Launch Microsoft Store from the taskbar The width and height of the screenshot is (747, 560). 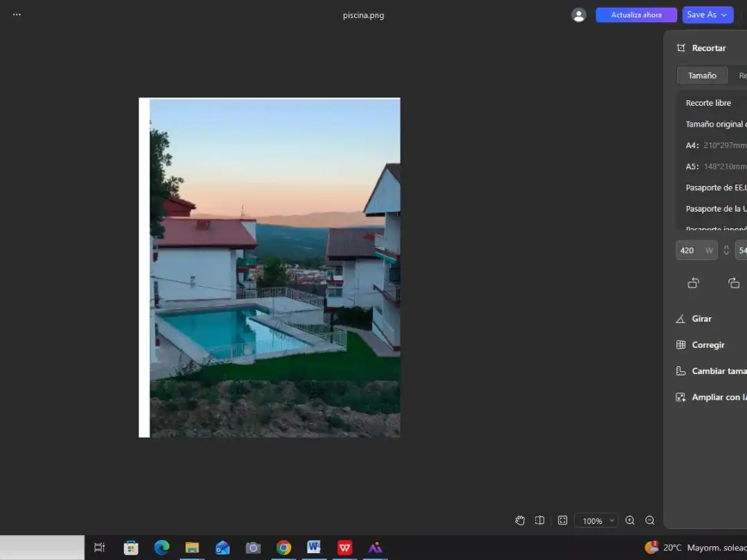click(x=131, y=548)
